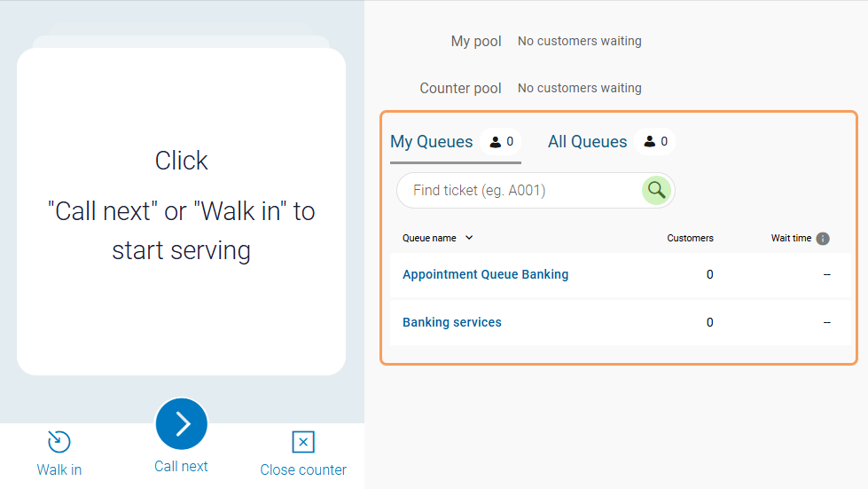This screenshot has height=489, width=868.
Task: Open the Appointment Queue Banking queue
Action: [x=485, y=274]
